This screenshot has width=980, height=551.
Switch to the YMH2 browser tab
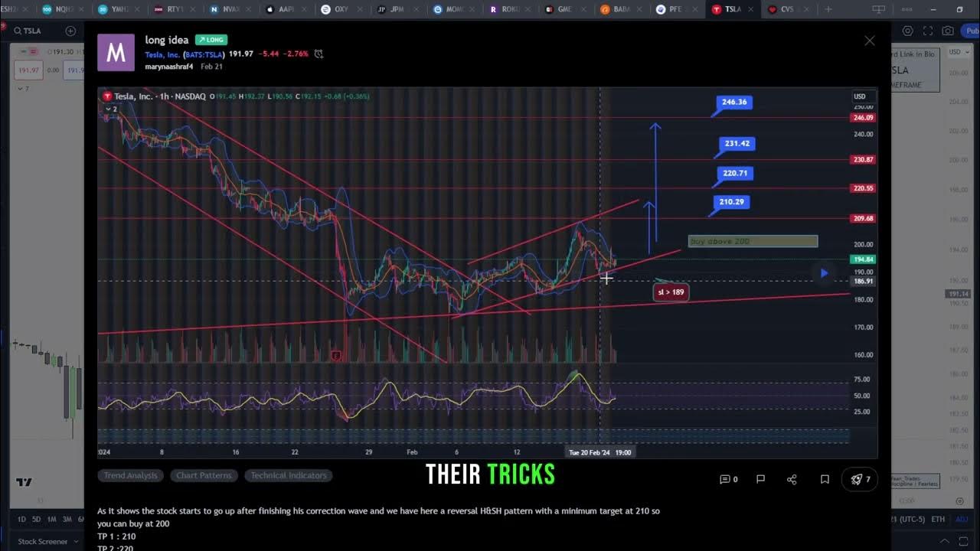(x=120, y=9)
